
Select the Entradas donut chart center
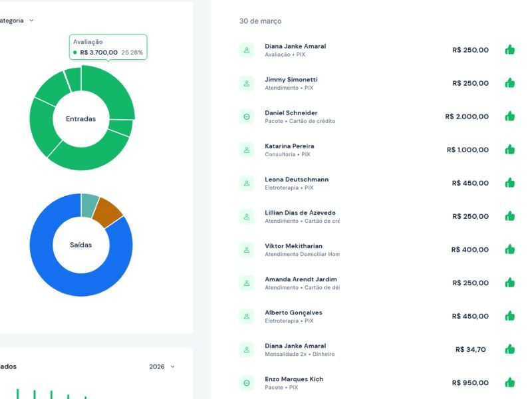80,118
